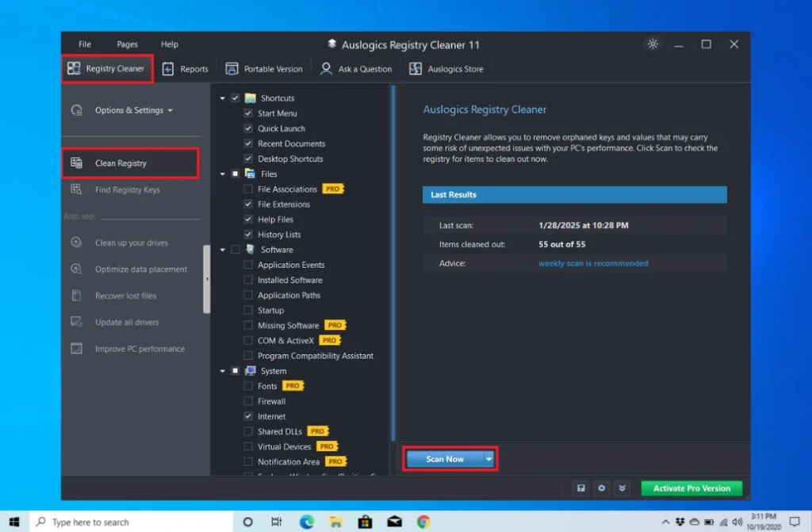The image size is (812, 532).
Task: Uncheck Recent Documents
Action: (x=250, y=144)
